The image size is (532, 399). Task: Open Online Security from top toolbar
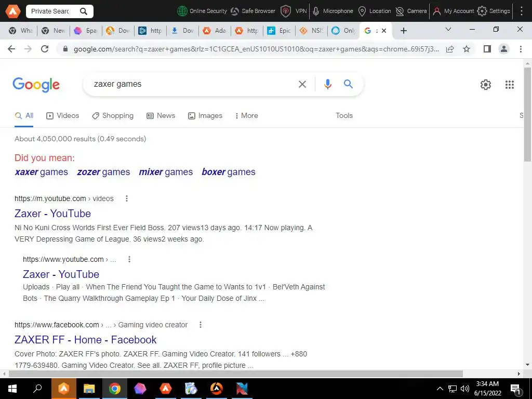(202, 11)
